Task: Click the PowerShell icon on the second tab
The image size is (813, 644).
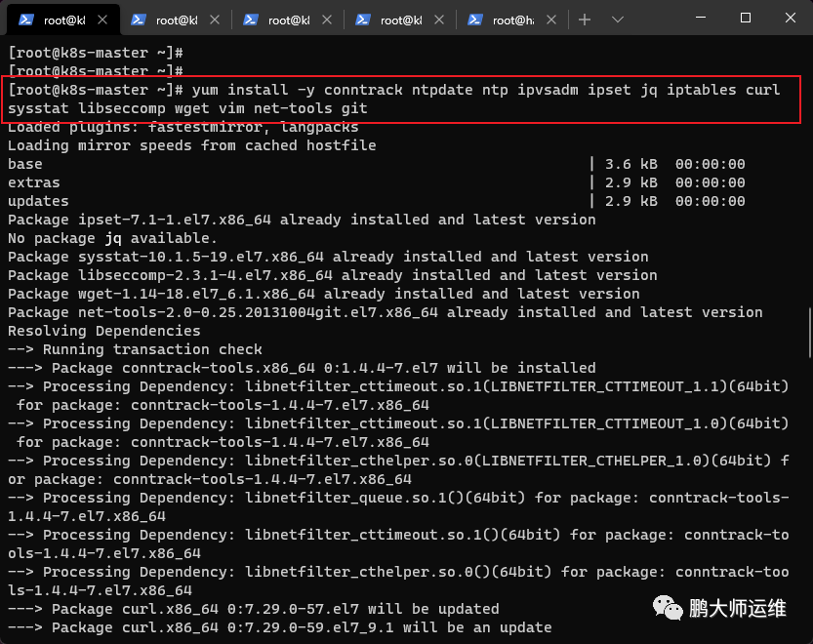Action: (139, 20)
